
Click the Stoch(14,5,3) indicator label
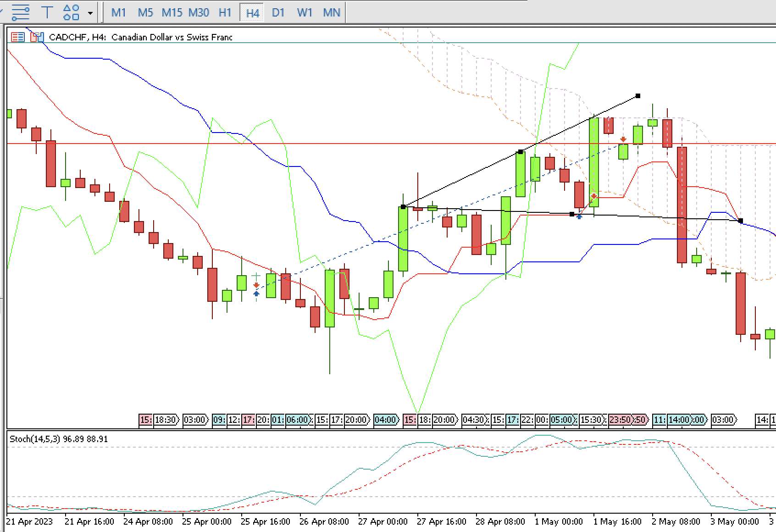(x=59, y=439)
